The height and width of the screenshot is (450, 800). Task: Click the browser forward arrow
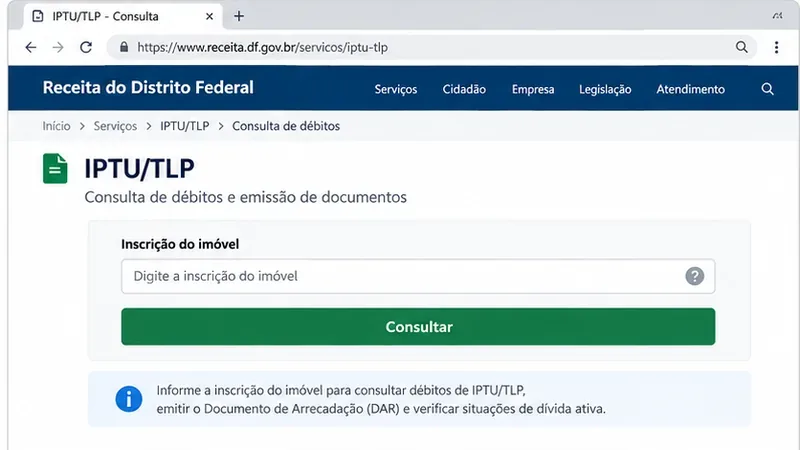58,47
